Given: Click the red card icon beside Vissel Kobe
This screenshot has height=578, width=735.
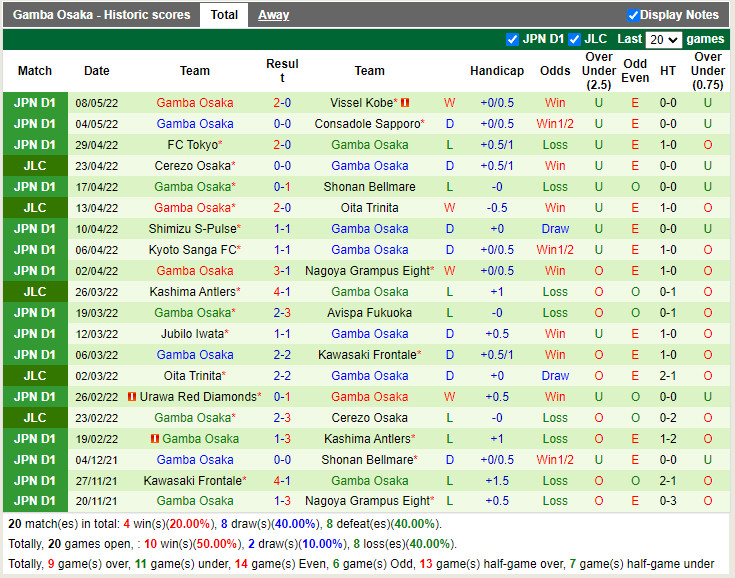Looking at the screenshot, I should pos(406,103).
